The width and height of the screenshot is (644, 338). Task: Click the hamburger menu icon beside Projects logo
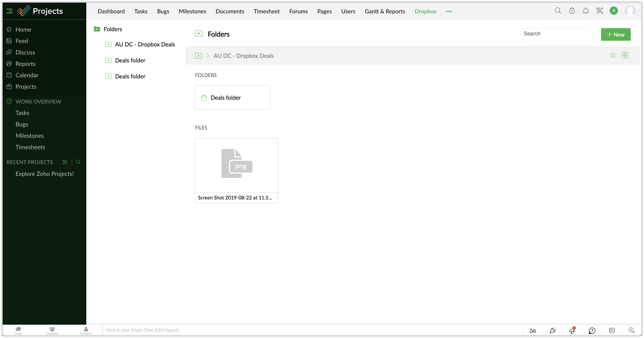click(10, 11)
